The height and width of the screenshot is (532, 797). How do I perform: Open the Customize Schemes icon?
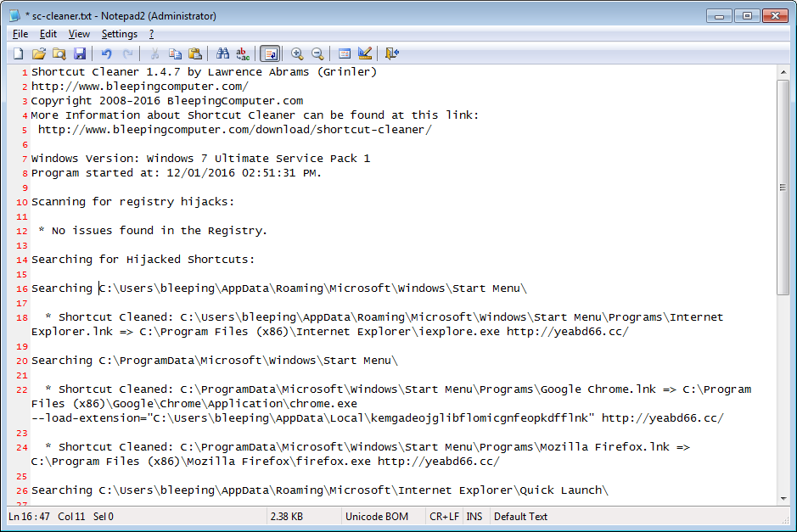[x=365, y=53]
